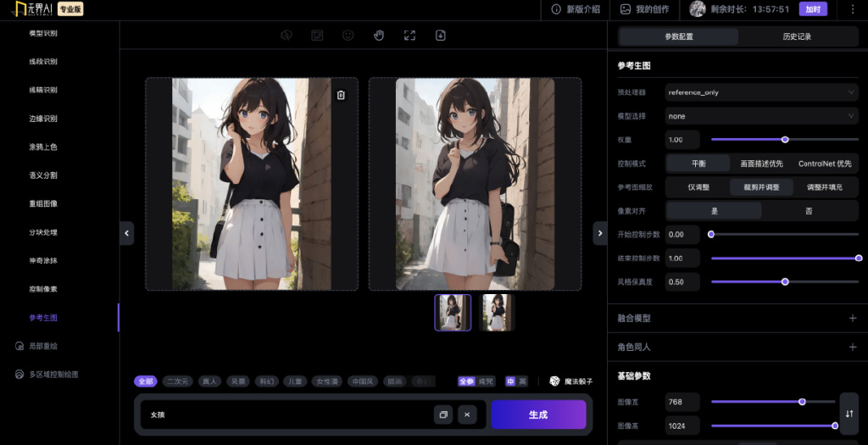868x445 pixels.
Task: Click the 加时 add-time button
Action: pyautogui.click(x=813, y=8)
